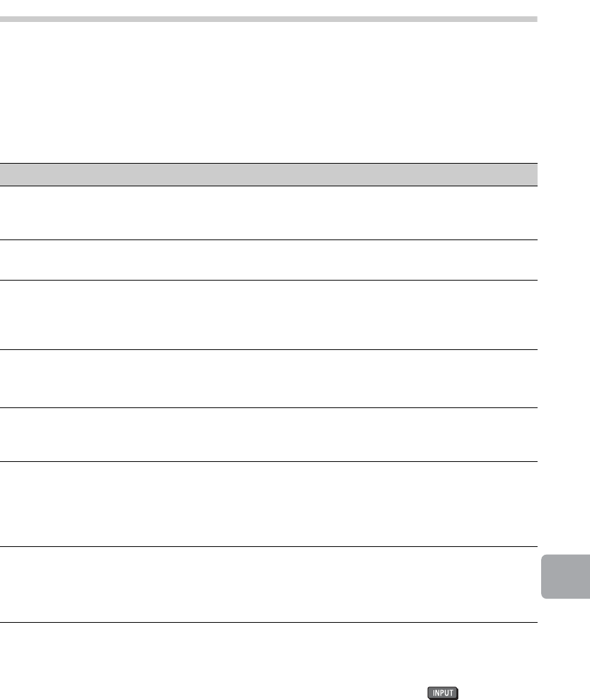
Task: Select the seventh, last empty table row
Action: tap(268, 585)
